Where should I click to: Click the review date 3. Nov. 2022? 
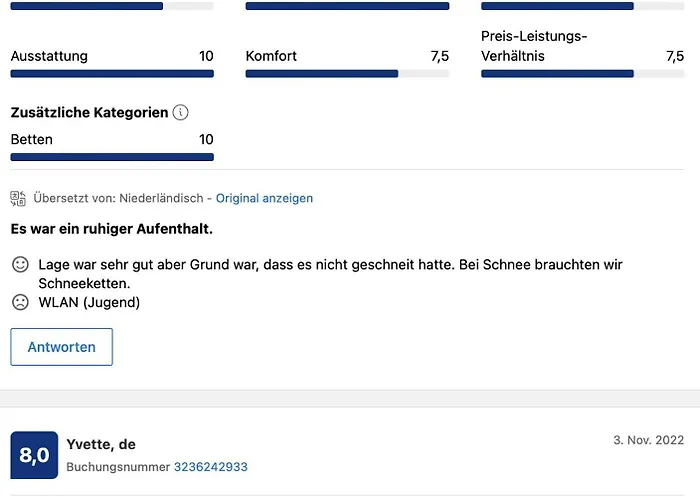[x=649, y=441]
